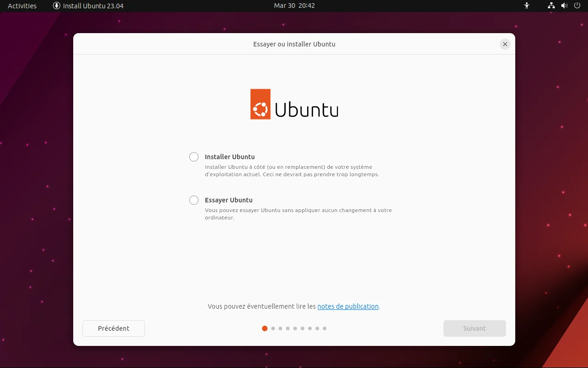The image size is (588, 368).
Task: Open the clock showing Mar 30 20:42
Action: [294, 6]
